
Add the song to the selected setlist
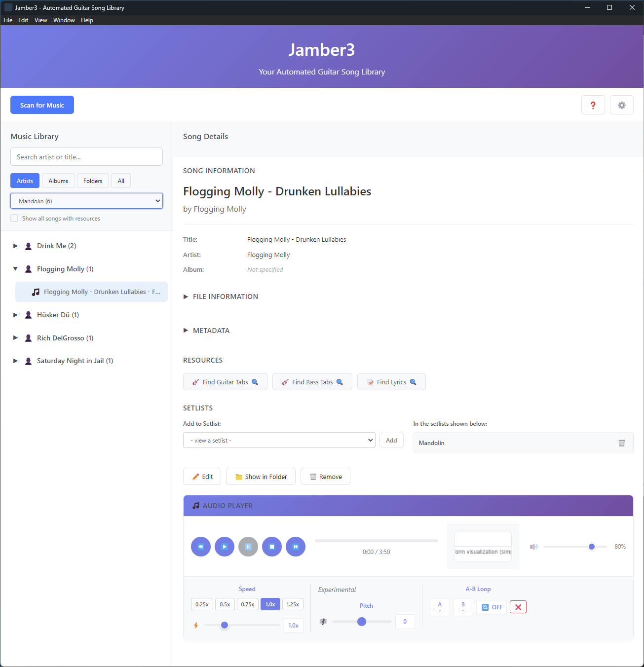pos(391,440)
